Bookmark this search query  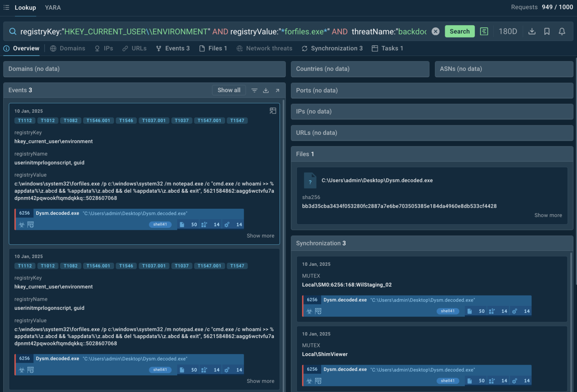547,32
